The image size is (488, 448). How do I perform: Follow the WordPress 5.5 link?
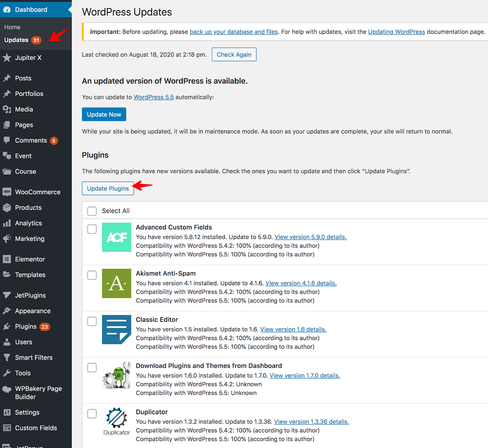click(x=154, y=97)
